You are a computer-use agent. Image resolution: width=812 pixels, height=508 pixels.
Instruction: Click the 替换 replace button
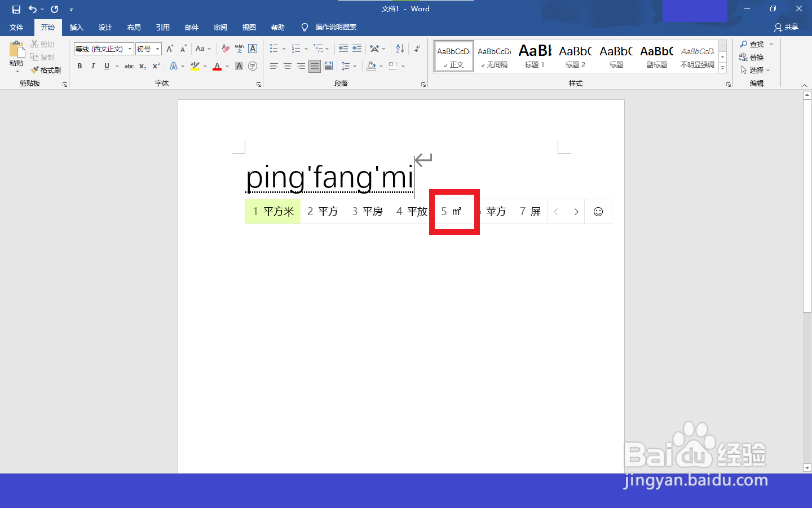click(x=752, y=57)
